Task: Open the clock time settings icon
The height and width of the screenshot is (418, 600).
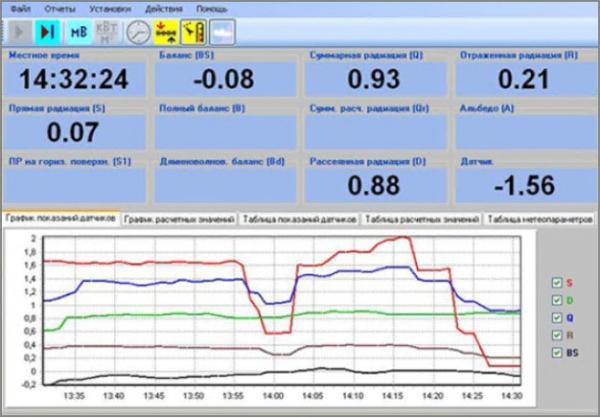Action: tap(138, 33)
